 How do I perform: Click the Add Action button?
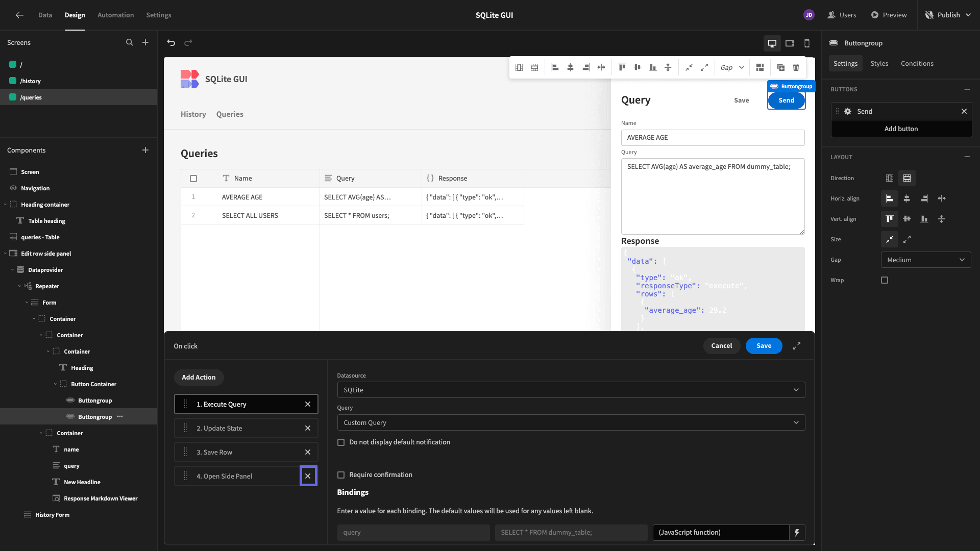(199, 378)
